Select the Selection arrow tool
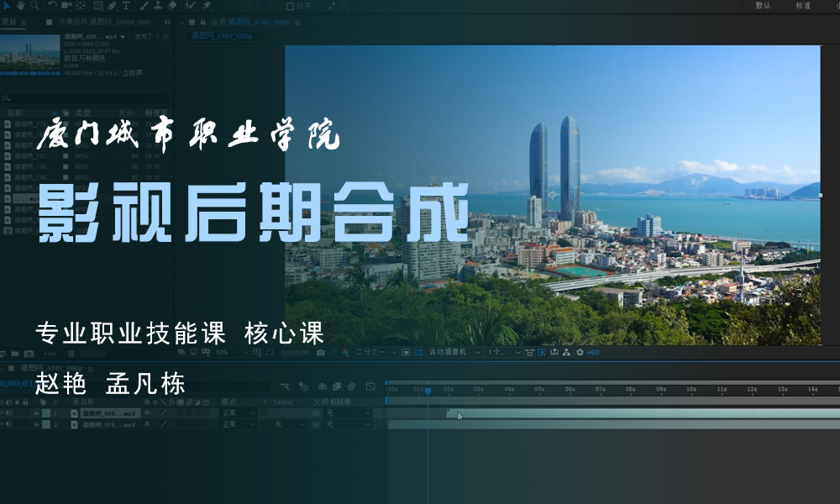This screenshot has height=504, width=840. click(7, 5)
